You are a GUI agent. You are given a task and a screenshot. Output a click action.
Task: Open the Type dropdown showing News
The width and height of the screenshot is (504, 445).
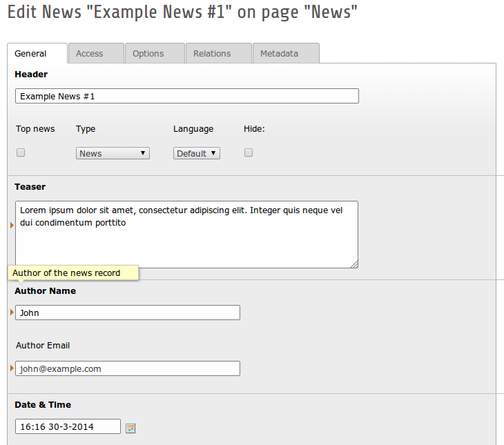(113, 153)
